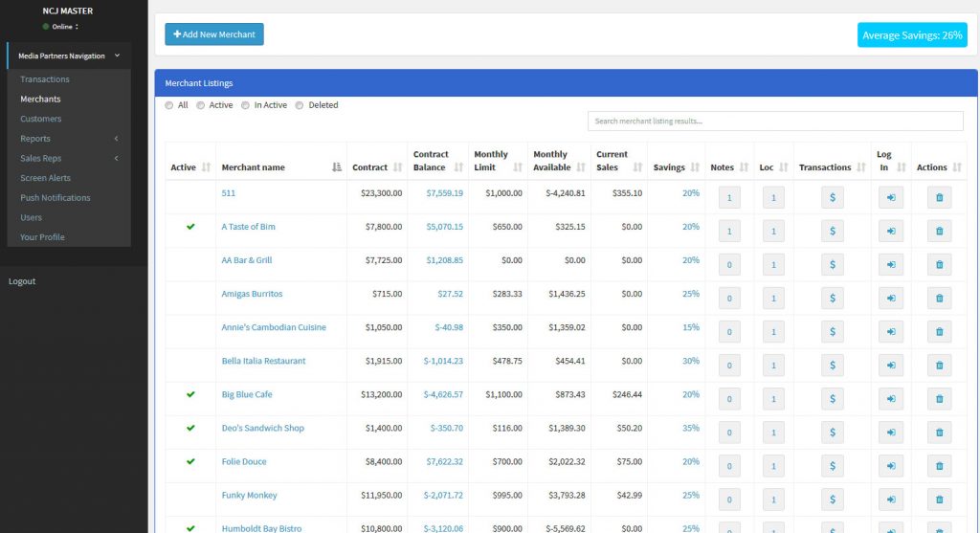980x533 pixels.
Task: Sort table by Merchant name
Action: pos(281,167)
